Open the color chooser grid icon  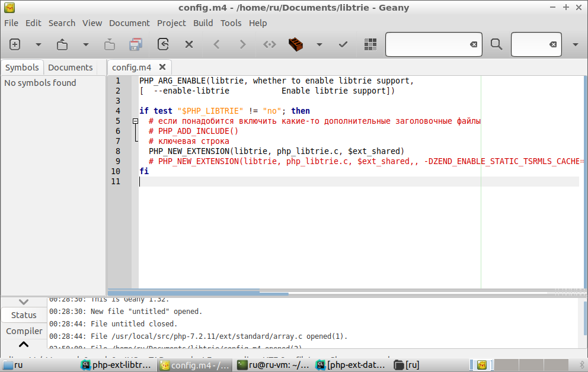[x=370, y=44]
